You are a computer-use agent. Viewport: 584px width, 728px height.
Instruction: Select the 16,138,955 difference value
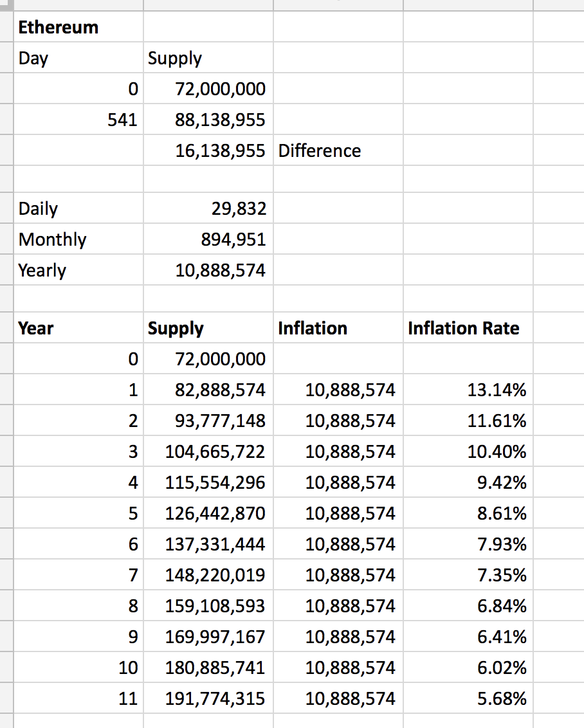[x=208, y=150]
